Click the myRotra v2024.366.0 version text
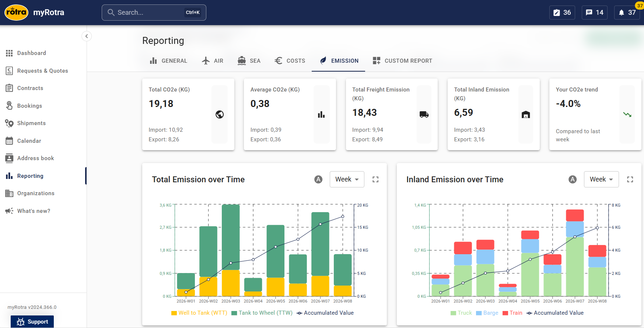This screenshot has height=328, width=644. [x=32, y=307]
